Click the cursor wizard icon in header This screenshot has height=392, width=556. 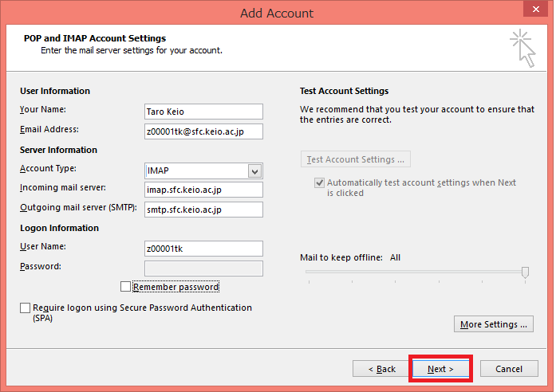(x=523, y=47)
